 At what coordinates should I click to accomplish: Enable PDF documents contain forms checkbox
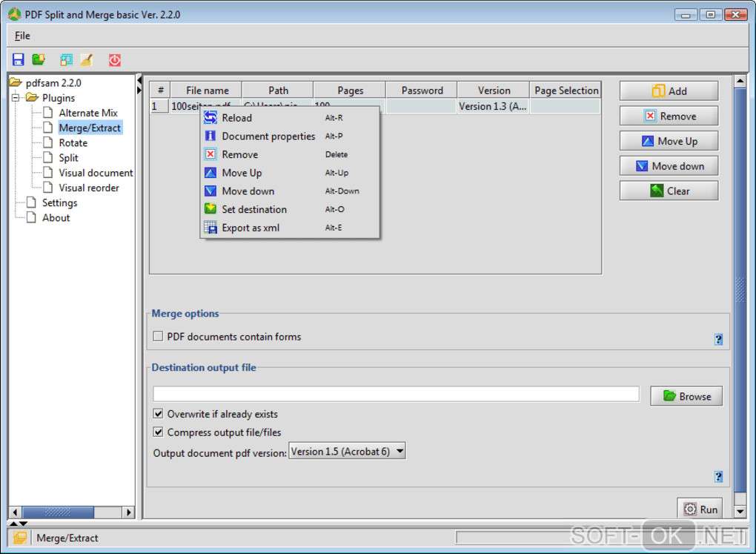[158, 337]
